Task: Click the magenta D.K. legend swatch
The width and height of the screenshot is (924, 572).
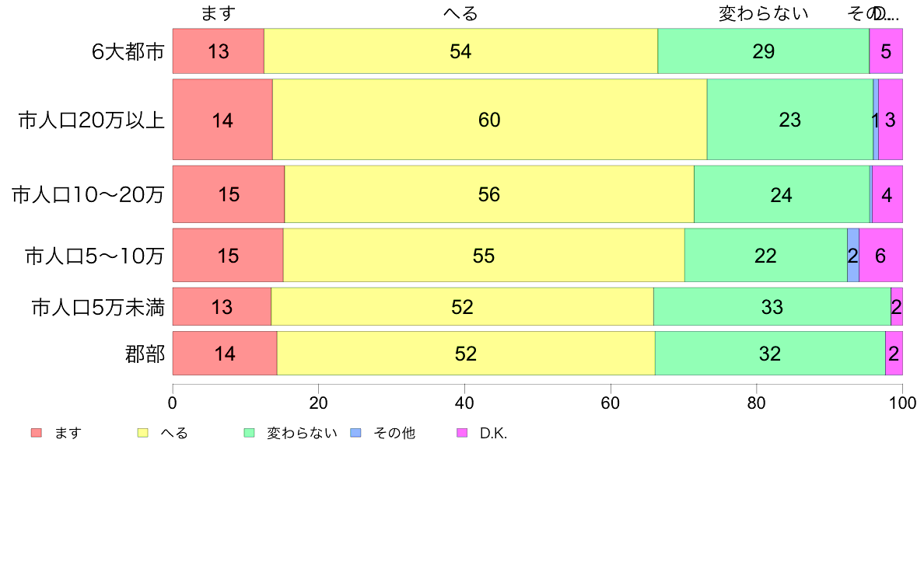Action: 463,433
